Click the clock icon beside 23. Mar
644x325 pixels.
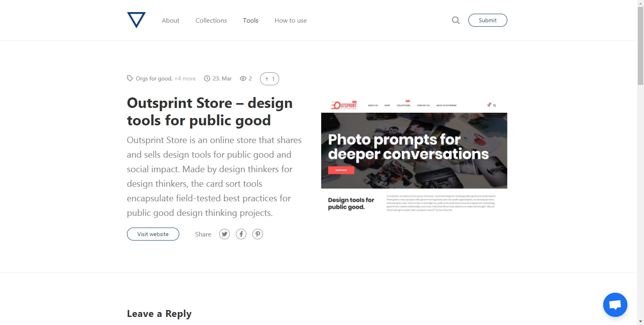pos(207,78)
